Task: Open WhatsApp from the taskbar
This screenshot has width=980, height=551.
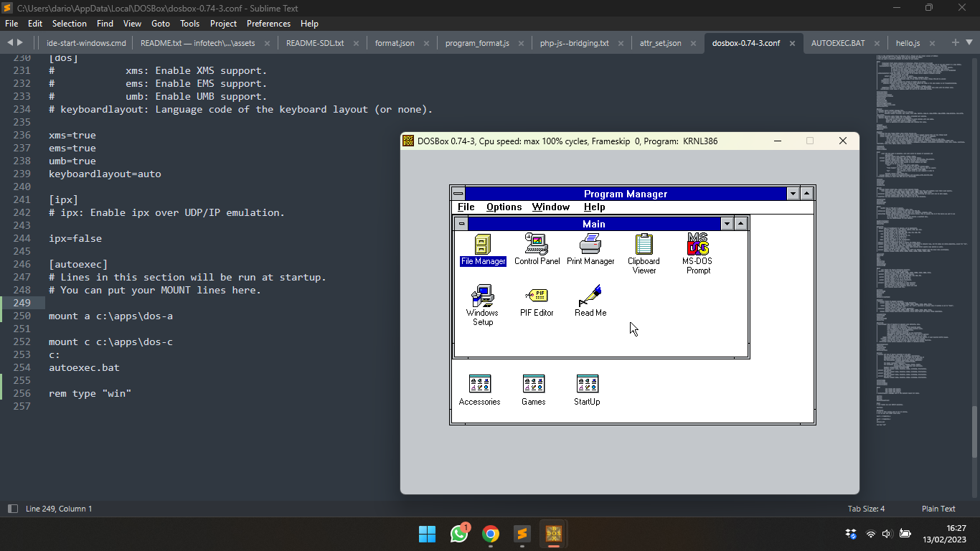Action: [x=459, y=534]
